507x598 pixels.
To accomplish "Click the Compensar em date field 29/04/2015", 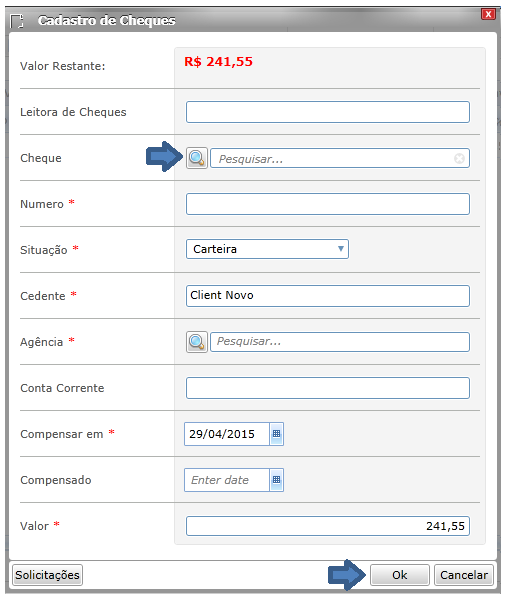I will tap(227, 434).
